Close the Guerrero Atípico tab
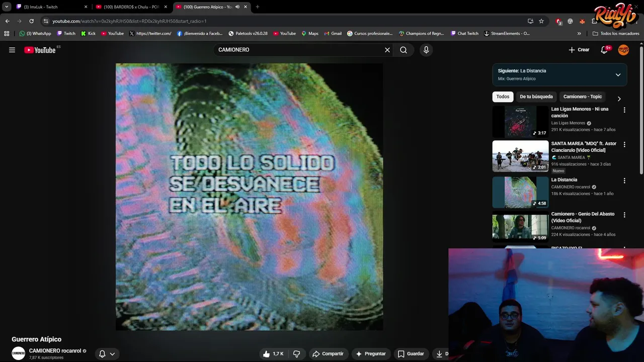This screenshot has height=362, width=644. pyautogui.click(x=246, y=7)
